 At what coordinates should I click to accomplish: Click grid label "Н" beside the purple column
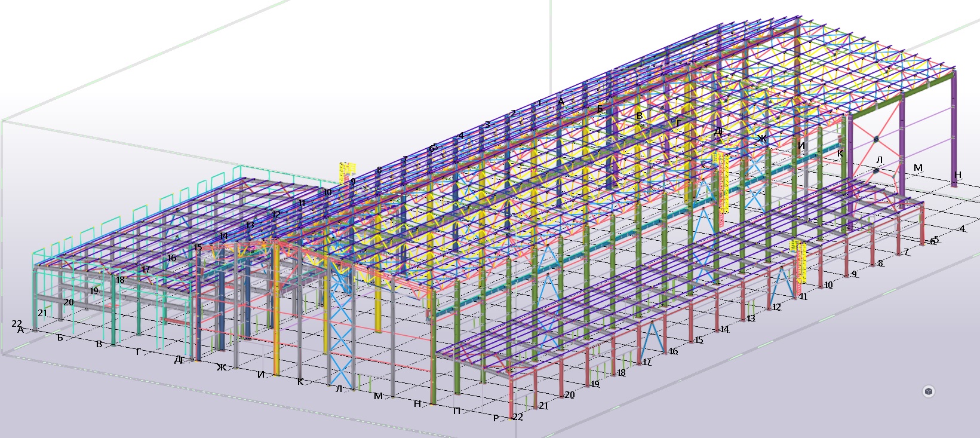click(957, 175)
